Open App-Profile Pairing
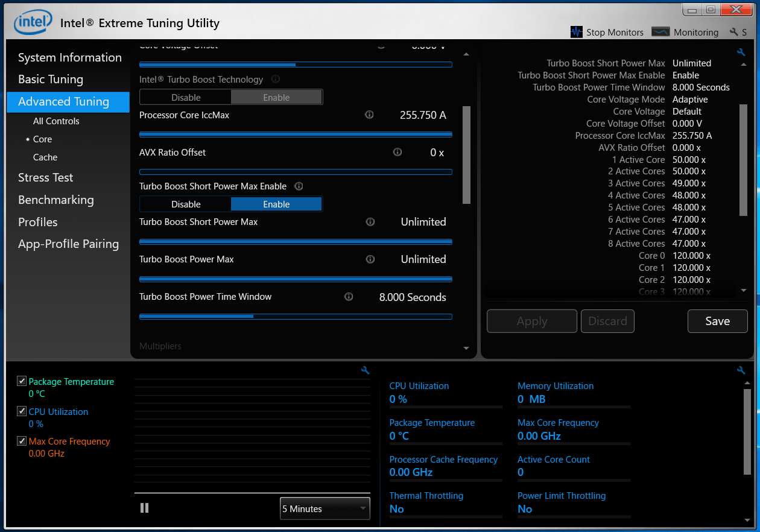The height and width of the screenshot is (532, 760). coord(68,244)
